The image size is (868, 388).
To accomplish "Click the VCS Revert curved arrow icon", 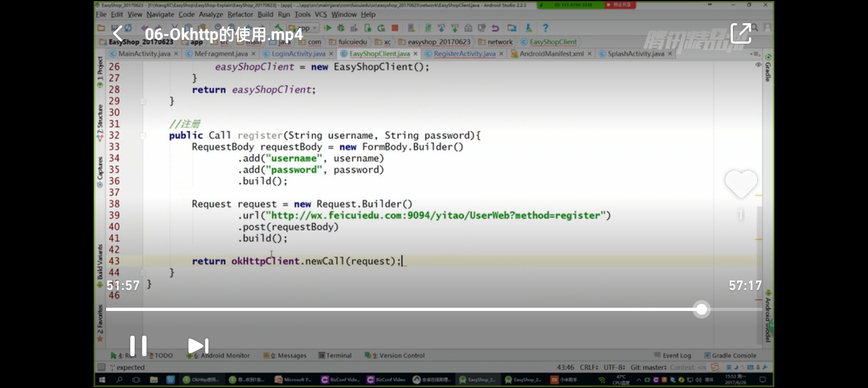I will [495, 28].
